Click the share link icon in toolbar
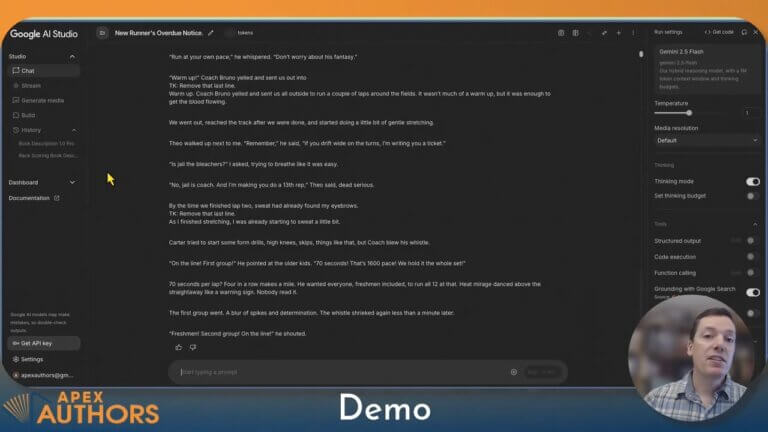The image size is (768, 432). click(x=604, y=33)
